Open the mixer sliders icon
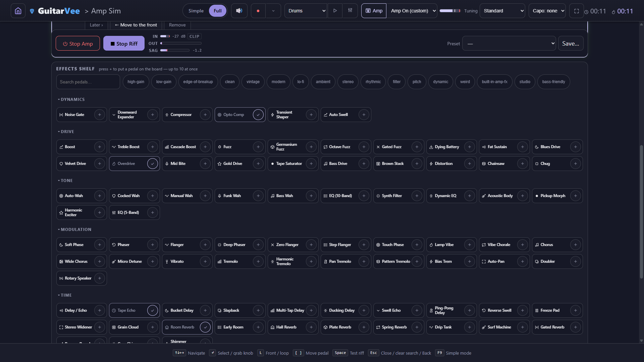 [350, 11]
